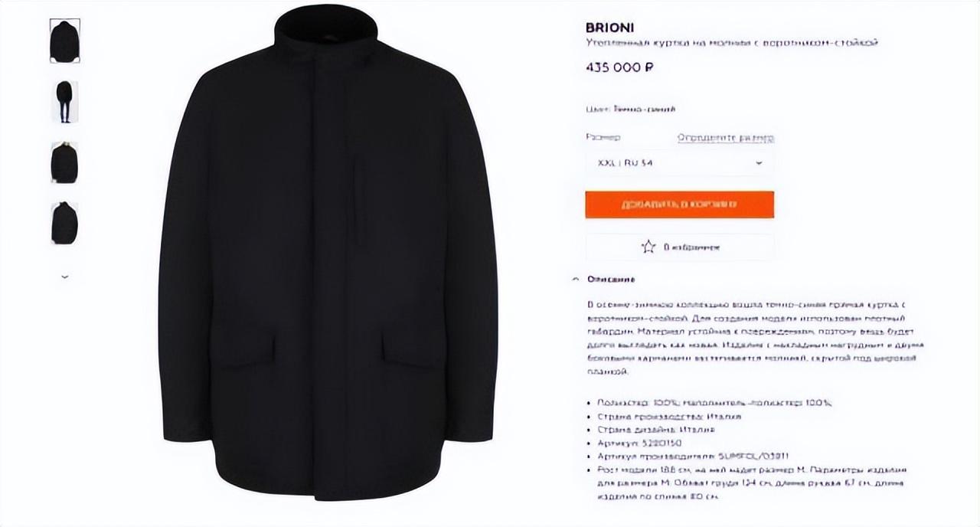Screen dimensions: 980x527
Task: Click the product title under BRIONI
Action: [731, 43]
